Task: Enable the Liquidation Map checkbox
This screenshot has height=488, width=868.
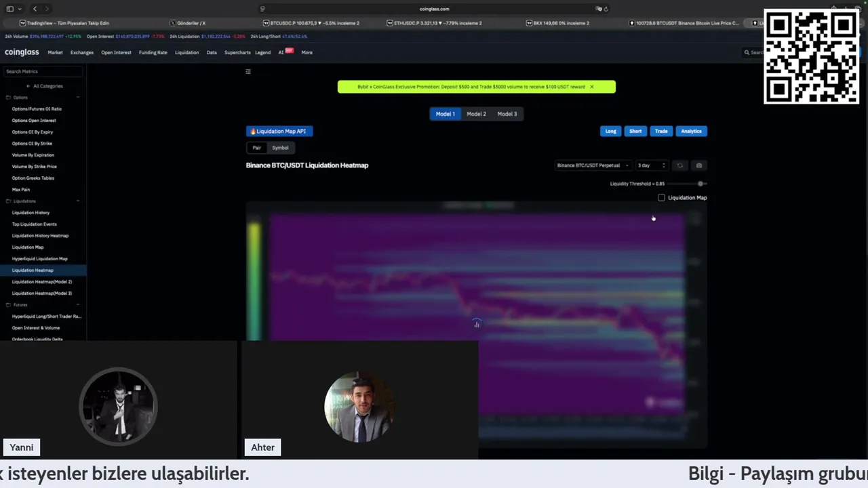Action: (x=662, y=198)
